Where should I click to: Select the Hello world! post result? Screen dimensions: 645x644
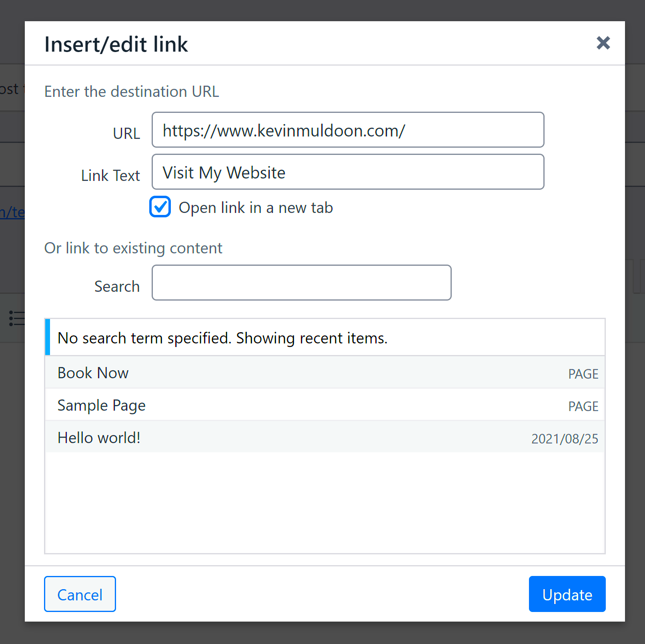pos(325,437)
